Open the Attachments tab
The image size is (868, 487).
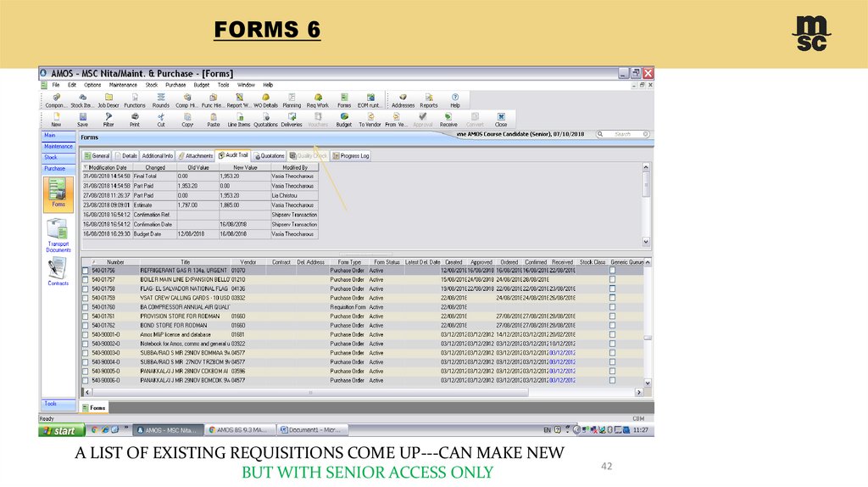click(x=196, y=155)
